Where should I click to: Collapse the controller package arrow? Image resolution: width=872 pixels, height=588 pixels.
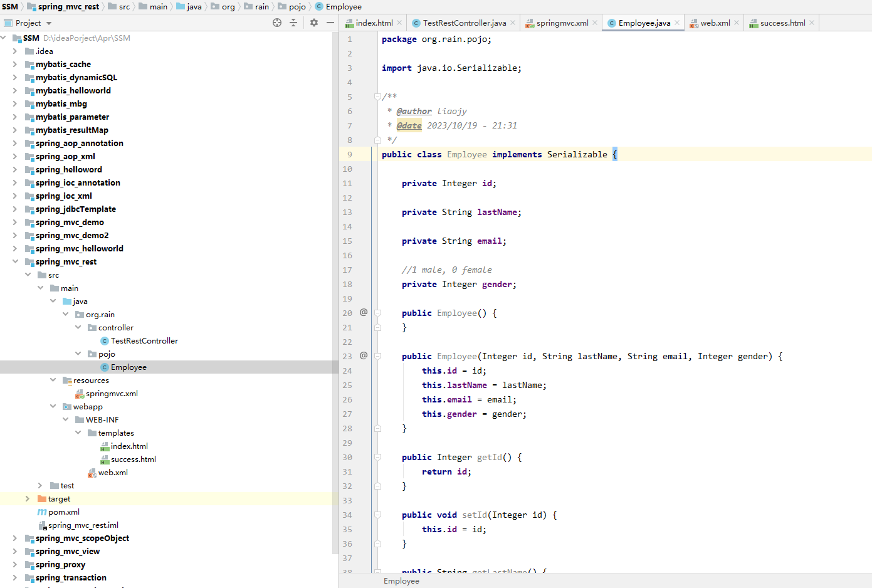pos(78,328)
